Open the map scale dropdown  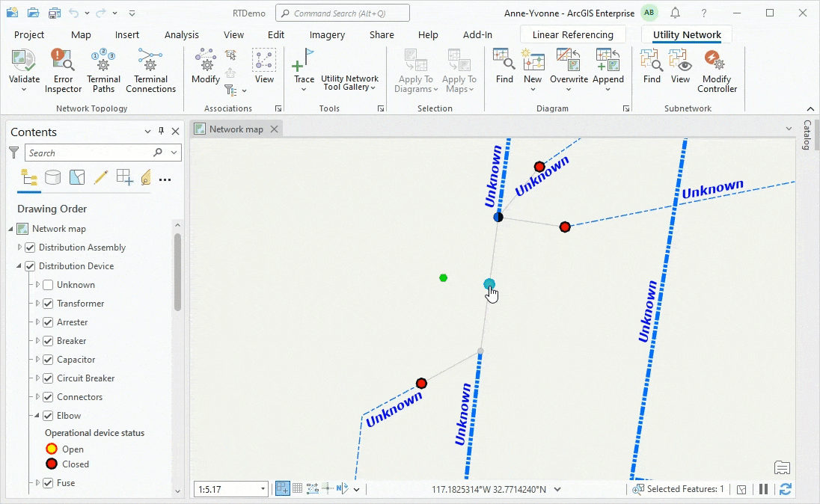click(x=263, y=489)
